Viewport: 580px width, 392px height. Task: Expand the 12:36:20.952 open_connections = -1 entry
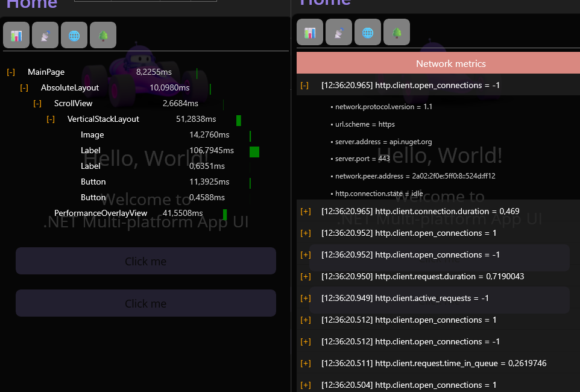click(306, 254)
